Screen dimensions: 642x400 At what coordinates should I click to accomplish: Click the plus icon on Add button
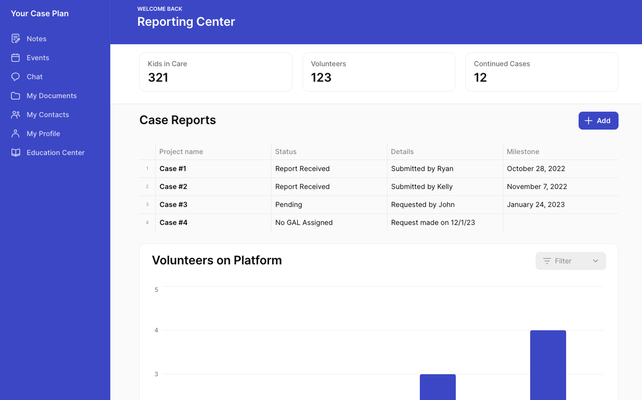[x=589, y=121]
